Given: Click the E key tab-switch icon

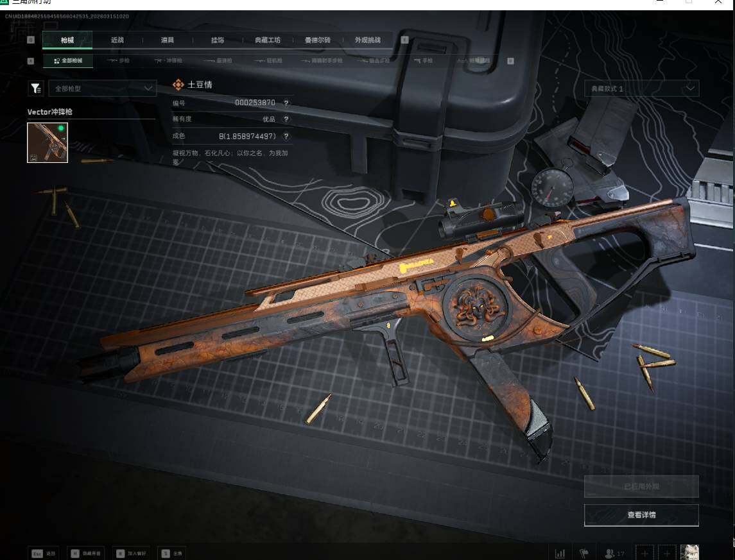Looking at the screenshot, I should click(x=405, y=40).
